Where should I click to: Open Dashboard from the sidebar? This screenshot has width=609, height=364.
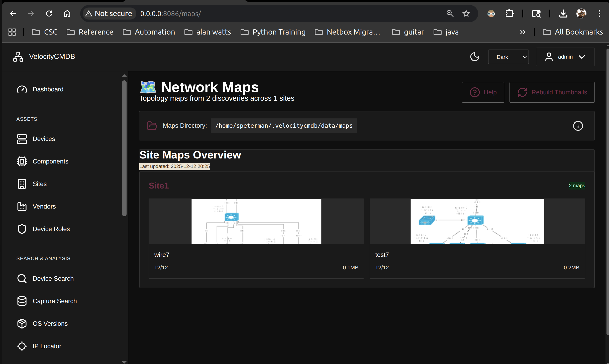pos(48,89)
